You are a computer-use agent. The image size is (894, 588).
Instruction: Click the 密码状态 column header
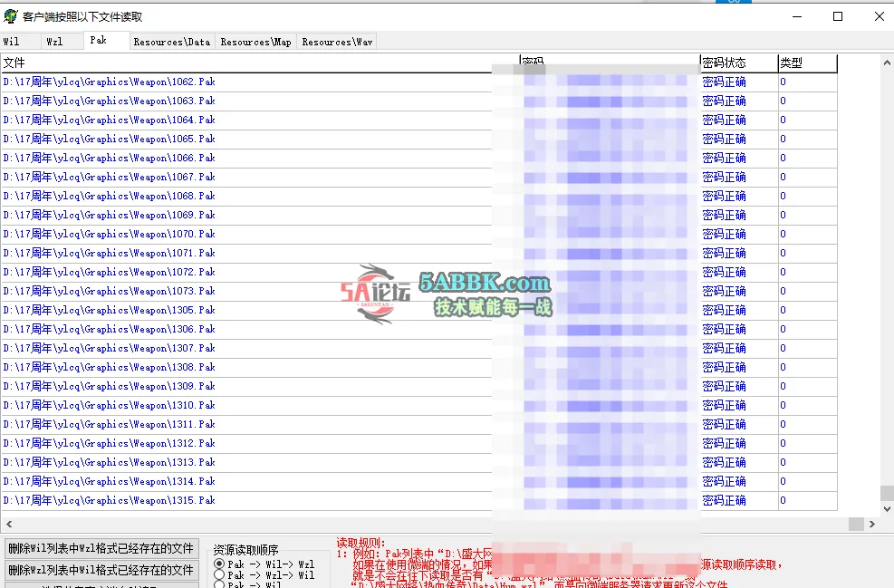click(x=739, y=63)
